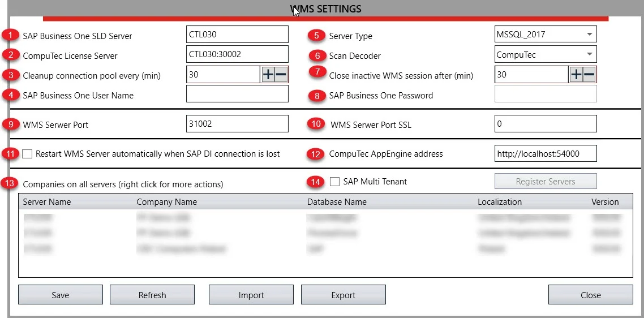Decrease cleanup connection pool minutes with minus

point(281,74)
